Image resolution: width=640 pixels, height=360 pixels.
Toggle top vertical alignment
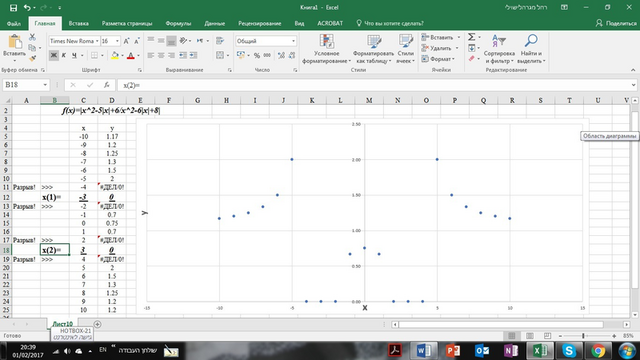pos(151,40)
